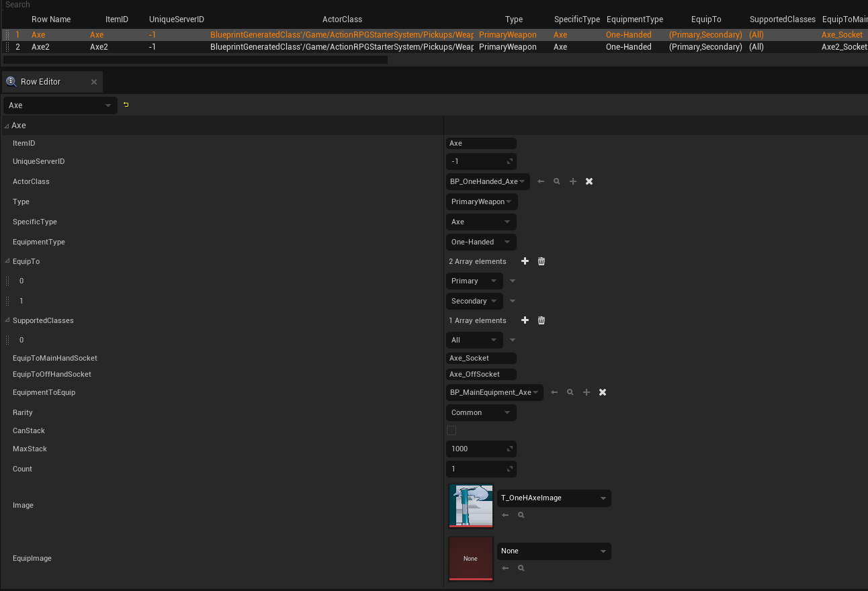868x591 pixels.
Task: Use selected asset for EquipImage
Action: pos(505,568)
